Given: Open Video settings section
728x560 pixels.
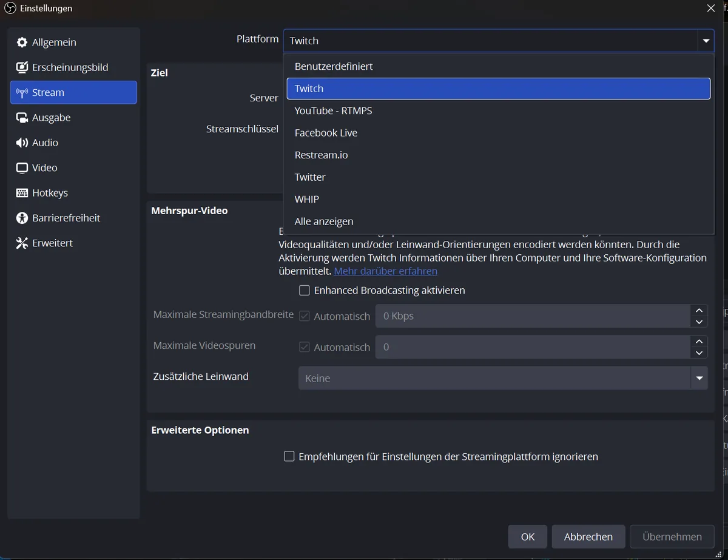Looking at the screenshot, I should [x=73, y=168].
